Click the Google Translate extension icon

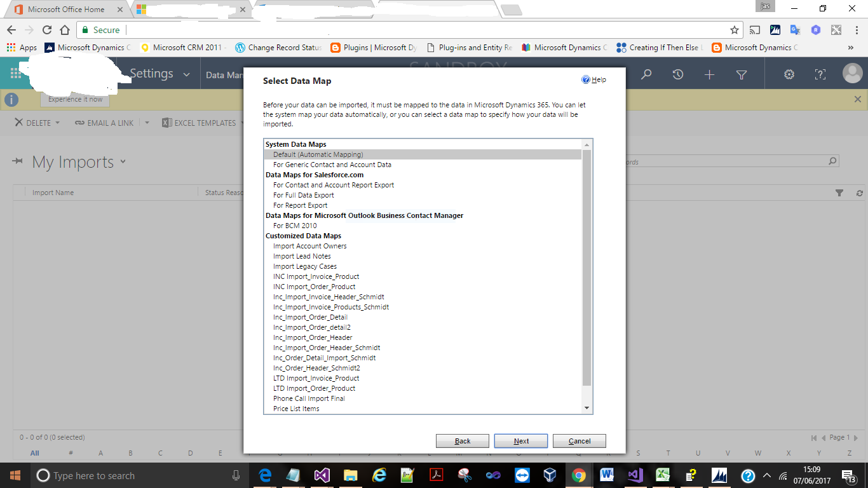795,30
